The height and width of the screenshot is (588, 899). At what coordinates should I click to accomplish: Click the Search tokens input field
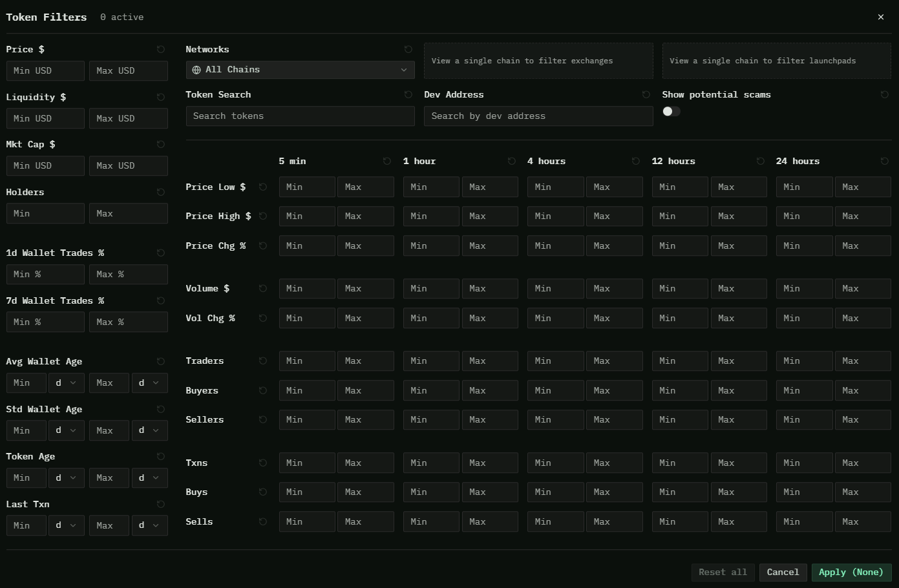pyautogui.click(x=300, y=116)
